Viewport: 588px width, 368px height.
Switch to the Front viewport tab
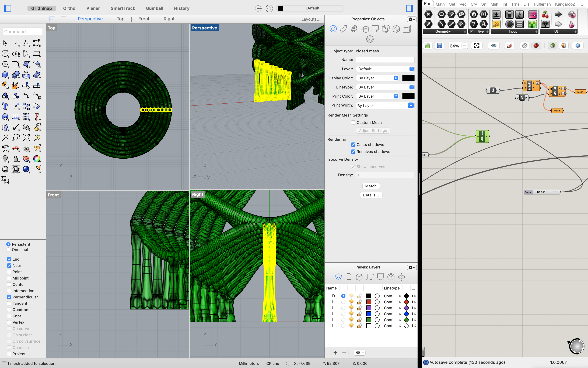pyautogui.click(x=144, y=19)
